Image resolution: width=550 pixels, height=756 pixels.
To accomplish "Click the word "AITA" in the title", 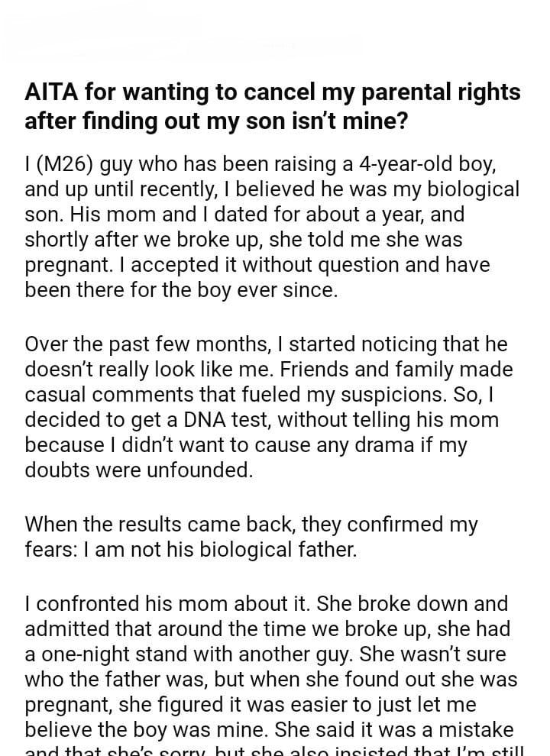I will coord(51,92).
